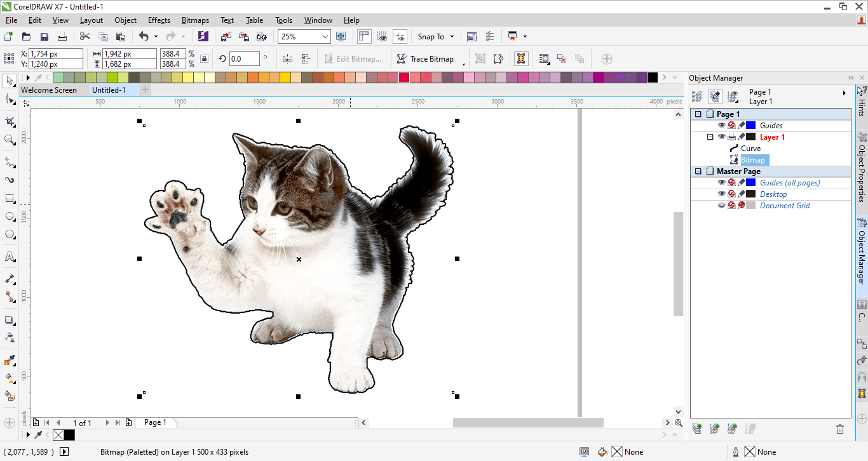The height and width of the screenshot is (461, 868).
Task: Open the Undo history dropdown arrow
Action: pos(156,37)
